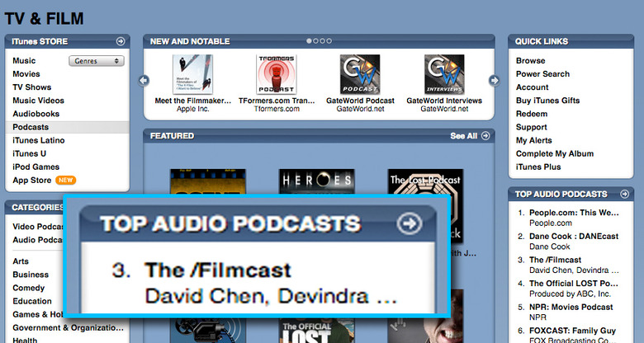Viewport: 644px width, 343px height.
Task: Click Complete My Album quick link
Action: pyautogui.click(x=555, y=153)
